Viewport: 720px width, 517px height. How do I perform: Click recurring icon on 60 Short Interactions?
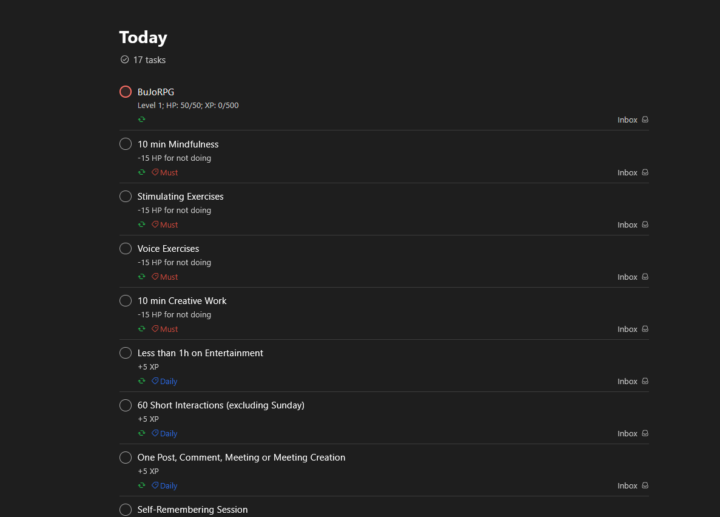tap(141, 433)
